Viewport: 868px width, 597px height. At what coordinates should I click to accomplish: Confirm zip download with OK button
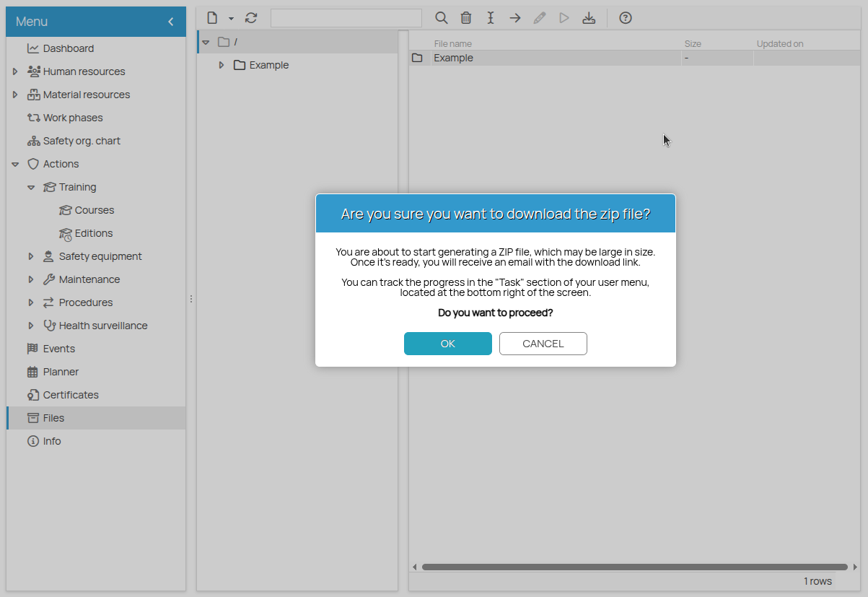pos(447,344)
